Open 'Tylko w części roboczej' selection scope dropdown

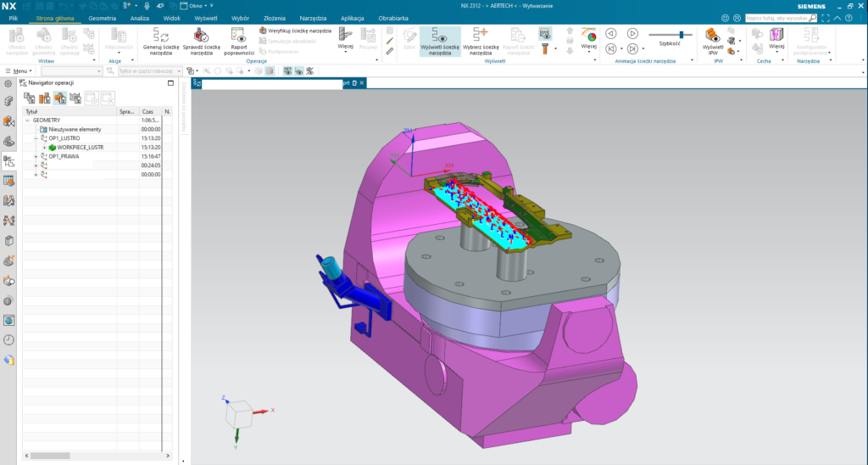pos(150,71)
